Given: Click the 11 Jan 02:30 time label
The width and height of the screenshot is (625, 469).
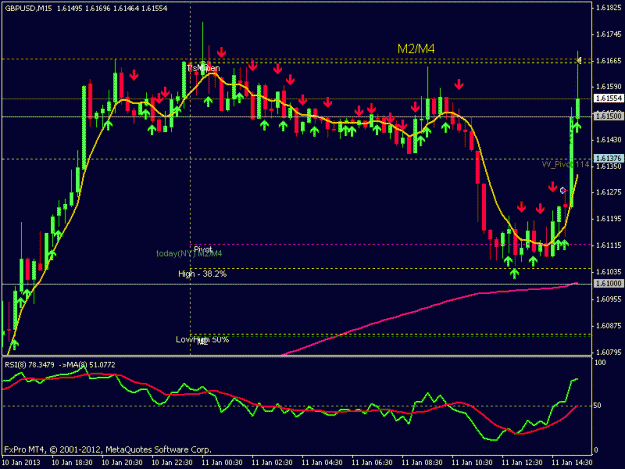Looking at the screenshot, I should (x=272, y=463).
